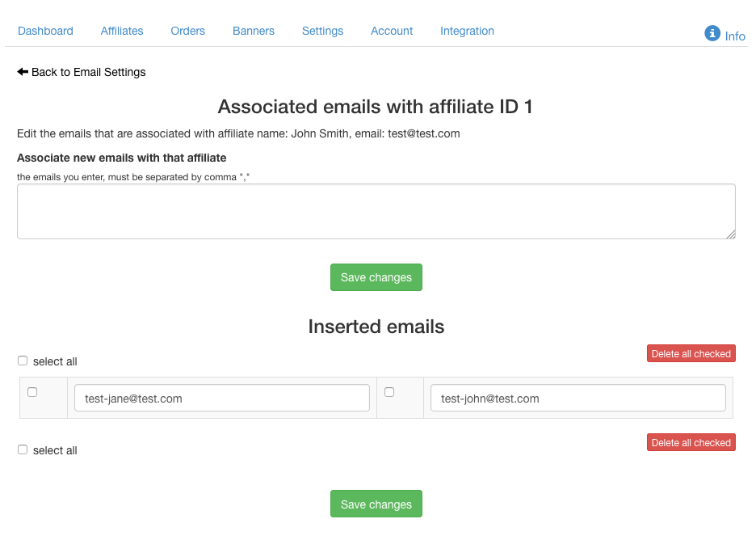Tick checkbox beside test-jane@test.com

32,392
